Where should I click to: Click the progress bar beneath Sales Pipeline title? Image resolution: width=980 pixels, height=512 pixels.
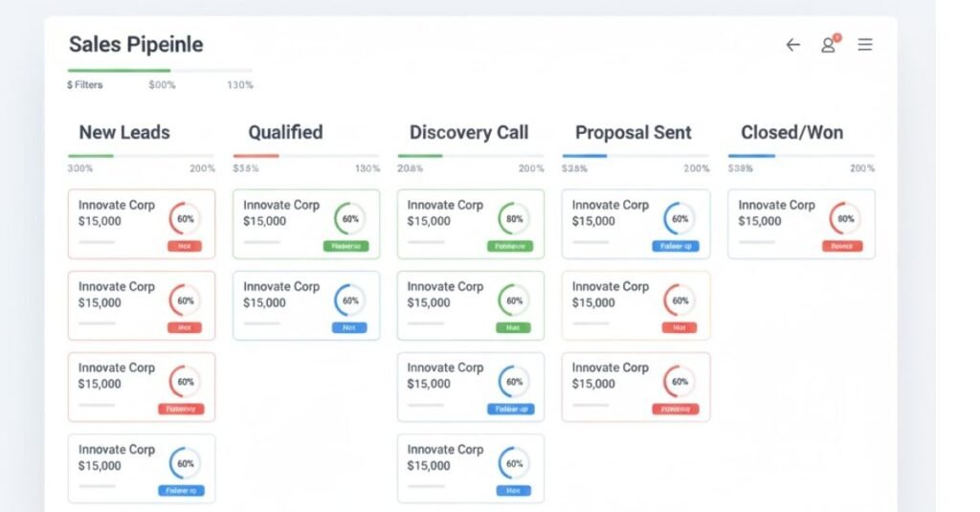coord(160,70)
